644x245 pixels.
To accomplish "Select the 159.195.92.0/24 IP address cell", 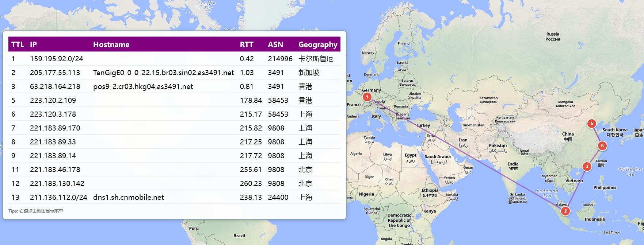I will click(x=57, y=59).
